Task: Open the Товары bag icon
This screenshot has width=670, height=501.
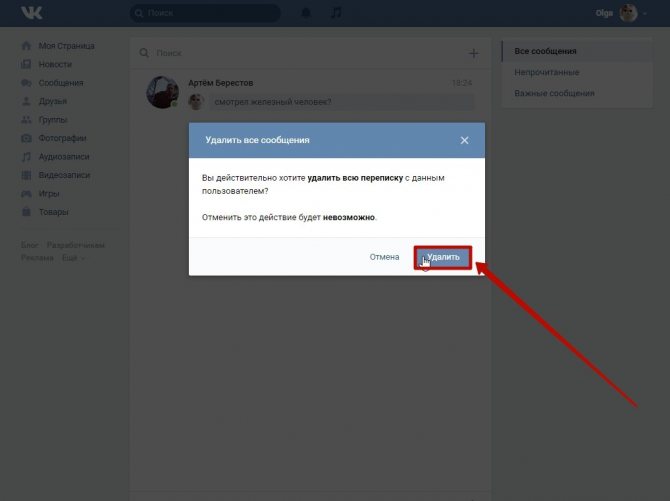Action: [x=26, y=212]
